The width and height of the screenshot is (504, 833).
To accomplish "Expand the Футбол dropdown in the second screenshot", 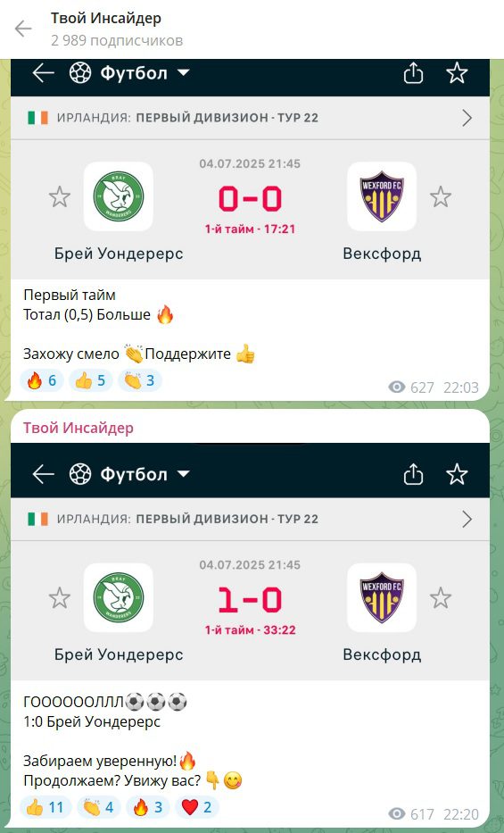I will pyautogui.click(x=184, y=474).
